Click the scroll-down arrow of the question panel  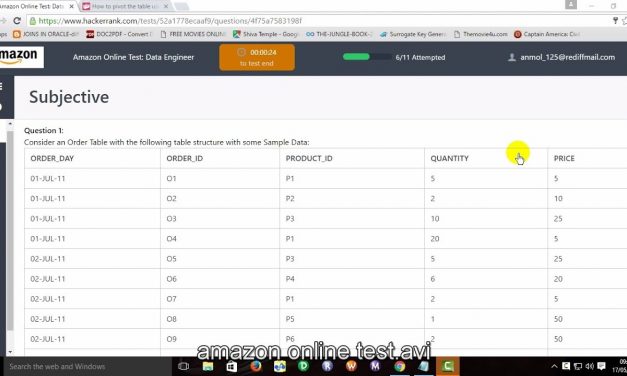coord(10,352)
